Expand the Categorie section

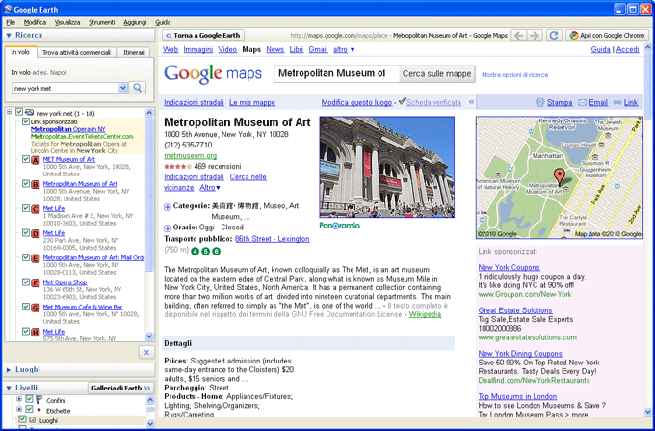168,207
